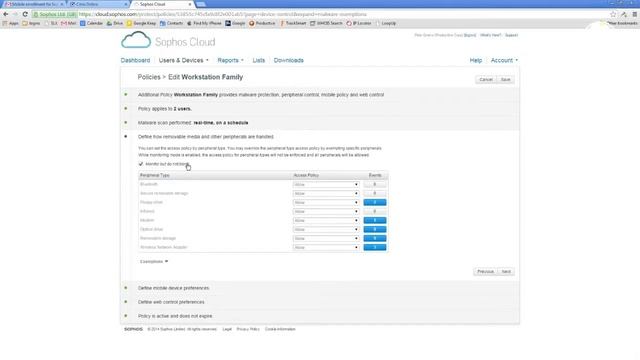Open the Google Keep bookmark
Screen dimensions: 640x360
[x=142, y=23]
